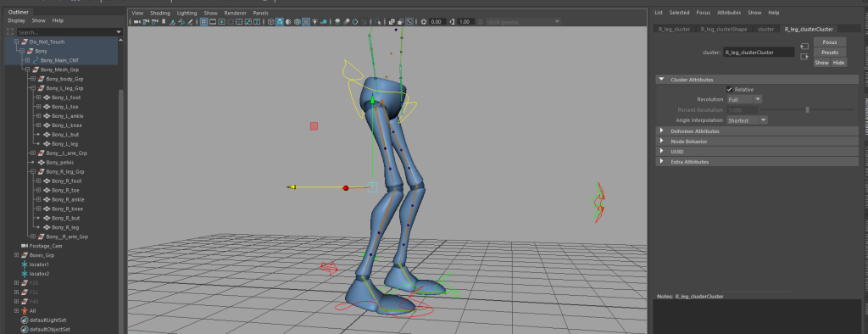
Task: Expand the Boxes_Grp tree node
Action: (17, 255)
